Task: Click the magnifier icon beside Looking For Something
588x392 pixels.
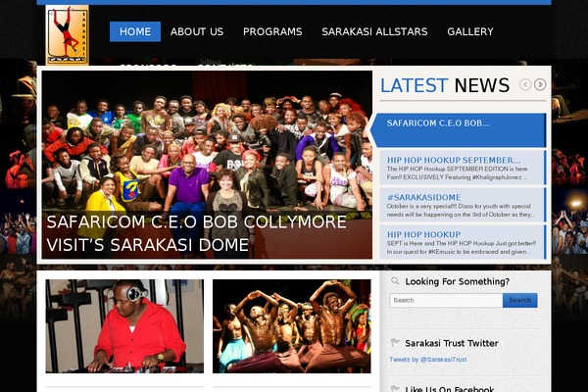Action: coord(395,280)
